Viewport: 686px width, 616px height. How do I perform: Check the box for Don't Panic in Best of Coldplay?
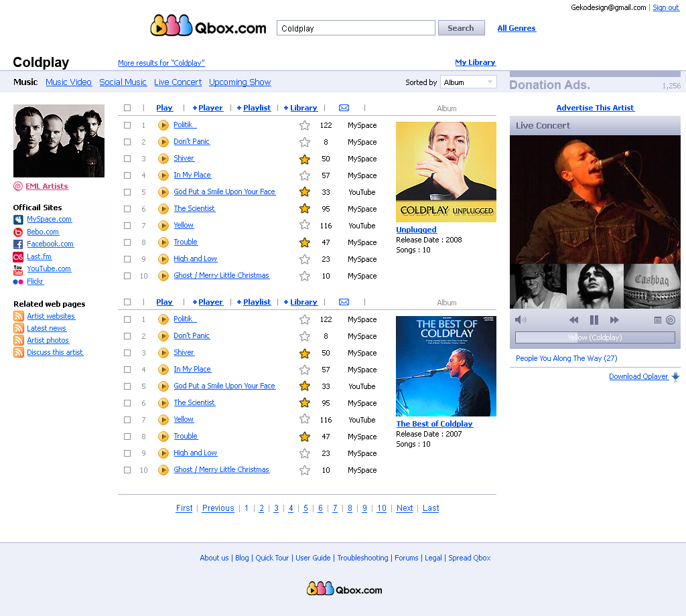pyautogui.click(x=127, y=336)
